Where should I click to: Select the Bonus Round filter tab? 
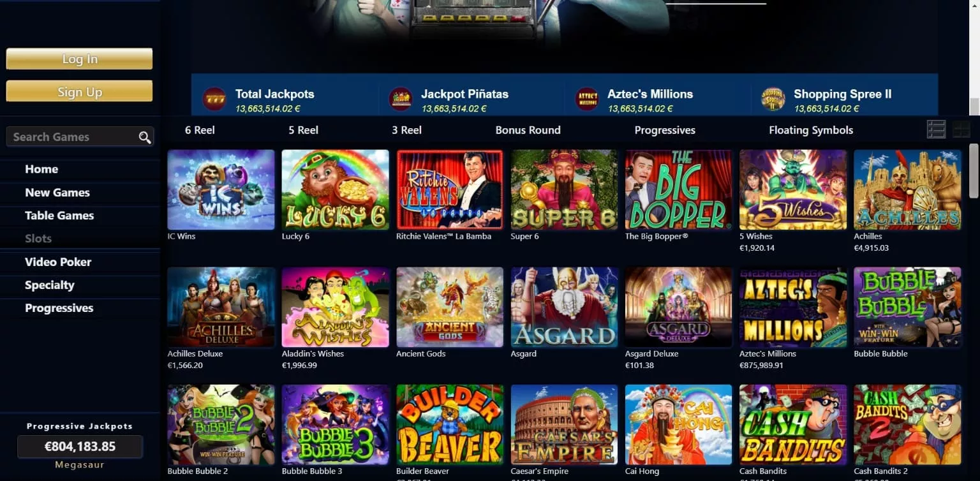coord(528,130)
